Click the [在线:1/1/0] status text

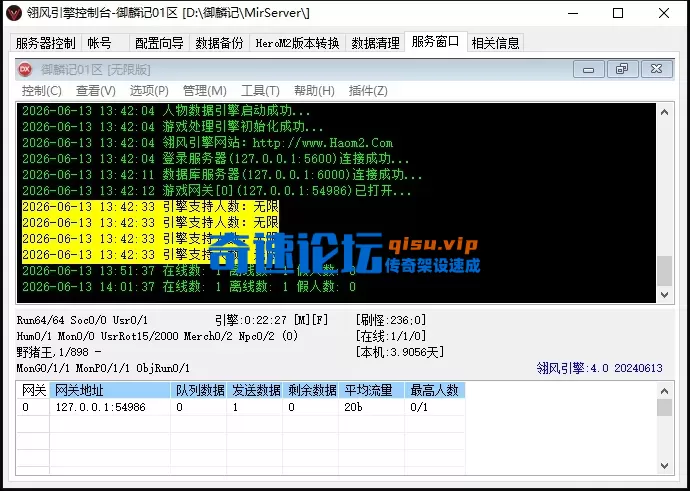[x=391, y=336]
